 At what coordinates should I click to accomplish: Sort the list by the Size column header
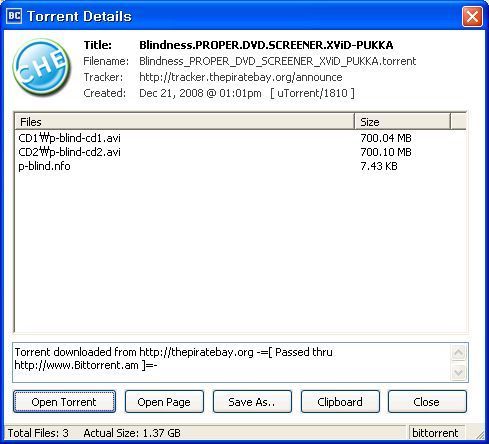(x=402, y=122)
